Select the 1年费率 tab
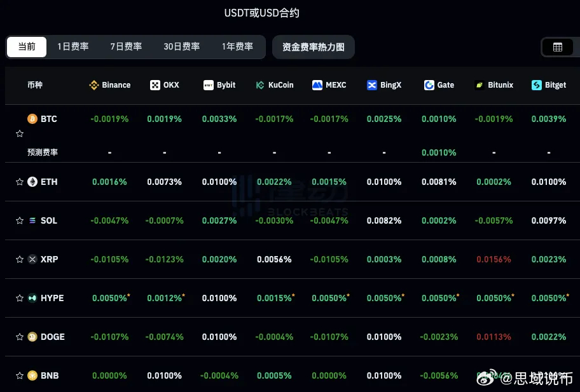Image resolution: width=580 pixels, height=392 pixels. [x=238, y=46]
